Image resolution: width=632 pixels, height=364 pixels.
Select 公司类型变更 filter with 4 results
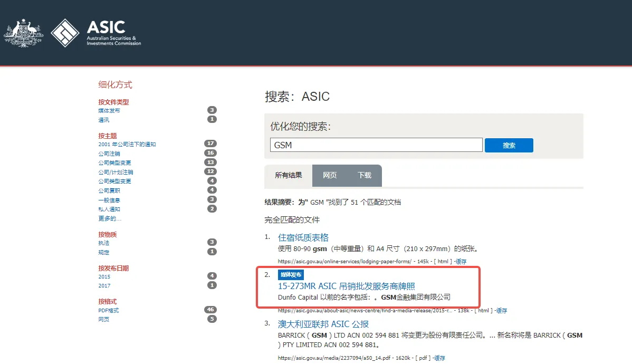pyautogui.click(x=115, y=181)
